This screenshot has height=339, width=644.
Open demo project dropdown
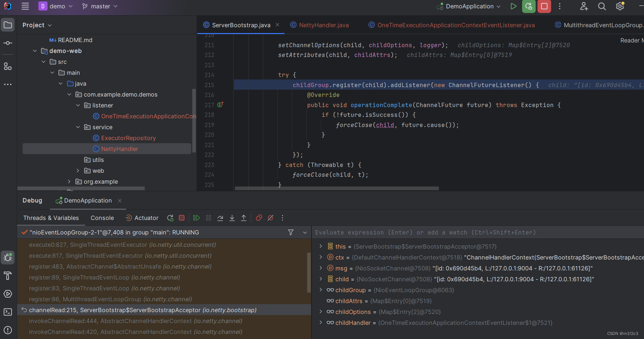click(x=56, y=6)
